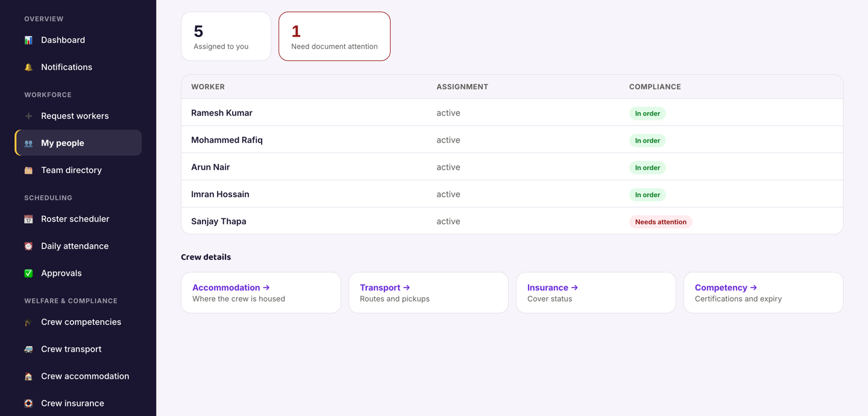Click the COMPLIANCE column header

(655, 87)
